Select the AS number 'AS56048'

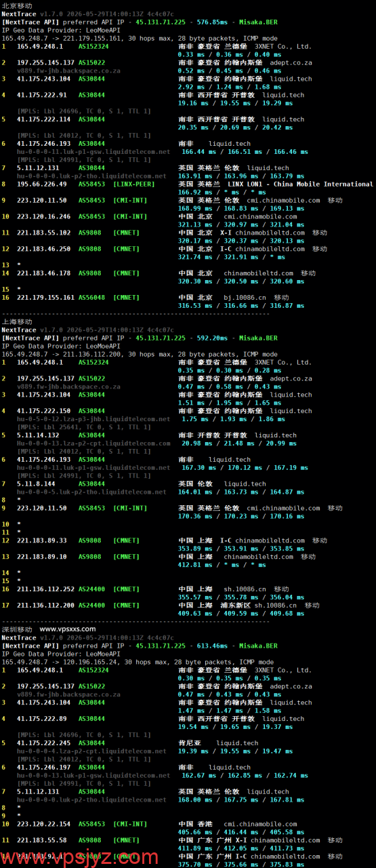point(92,298)
